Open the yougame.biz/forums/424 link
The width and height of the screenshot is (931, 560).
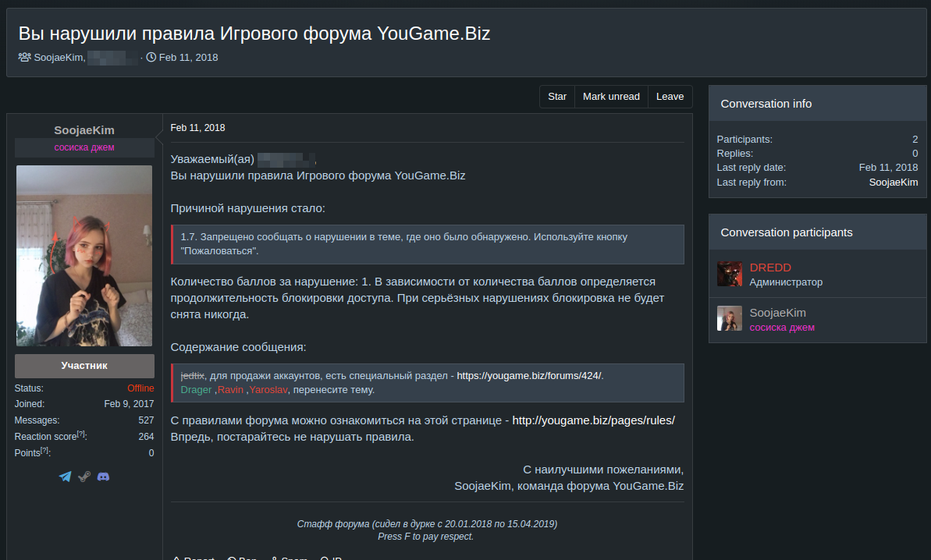tap(529, 375)
